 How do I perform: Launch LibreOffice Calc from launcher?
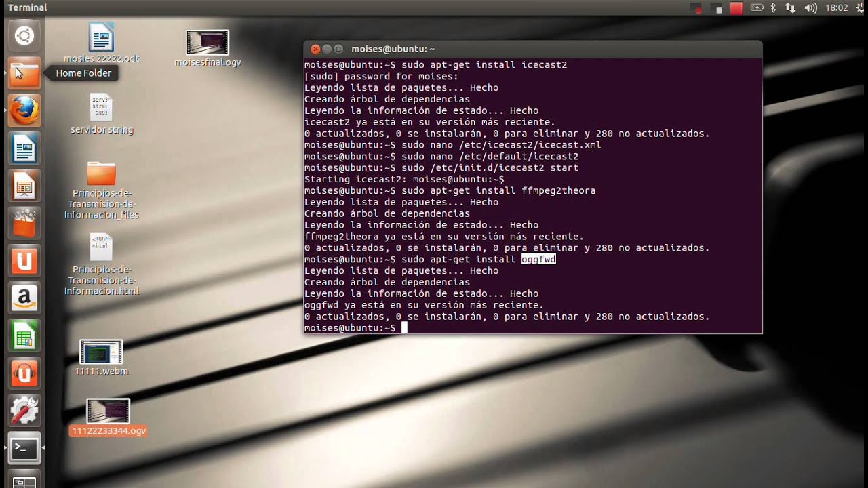pyautogui.click(x=24, y=335)
